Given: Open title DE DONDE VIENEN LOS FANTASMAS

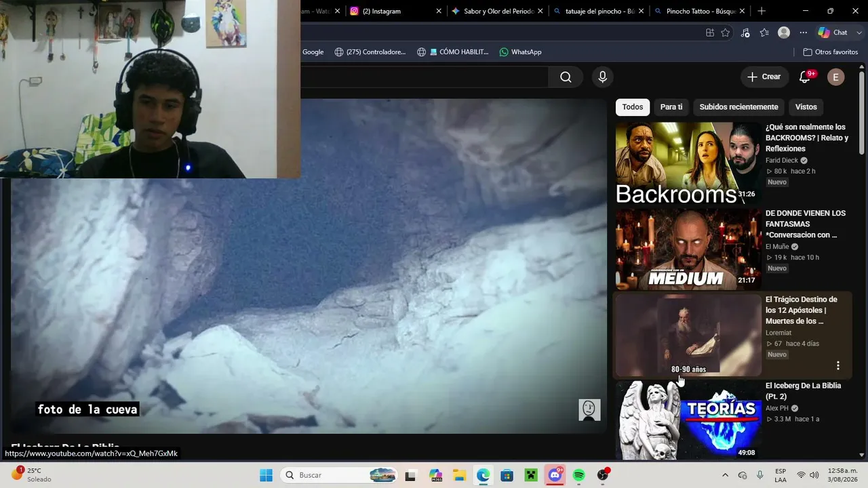Looking at the screenshot, I should tap(806, 224).
